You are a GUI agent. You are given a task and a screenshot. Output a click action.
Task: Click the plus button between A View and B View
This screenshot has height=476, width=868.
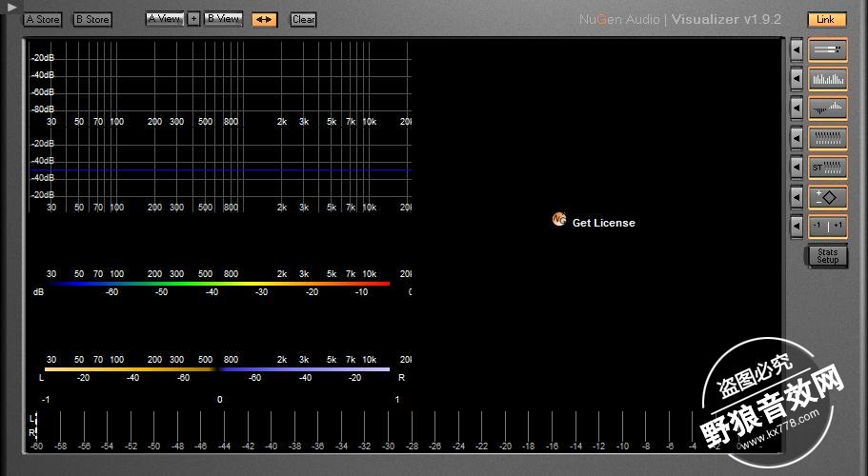pyautogui.click(x=193, y=19)
